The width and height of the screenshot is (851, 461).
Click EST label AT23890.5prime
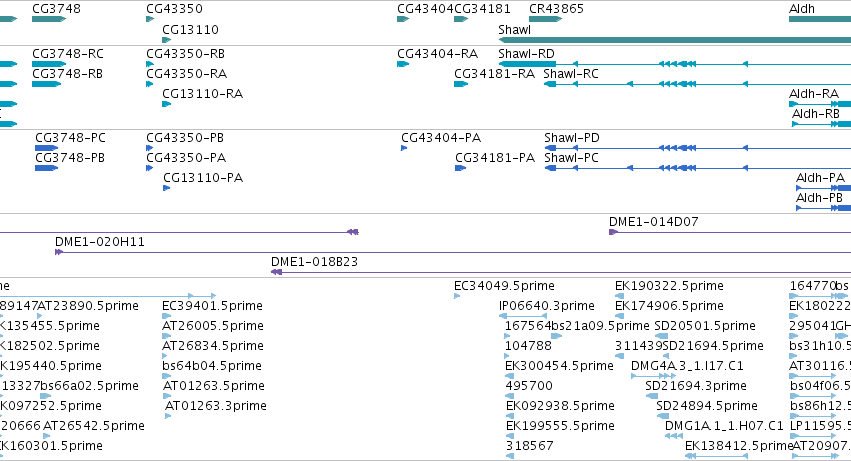tap(88, 306)
